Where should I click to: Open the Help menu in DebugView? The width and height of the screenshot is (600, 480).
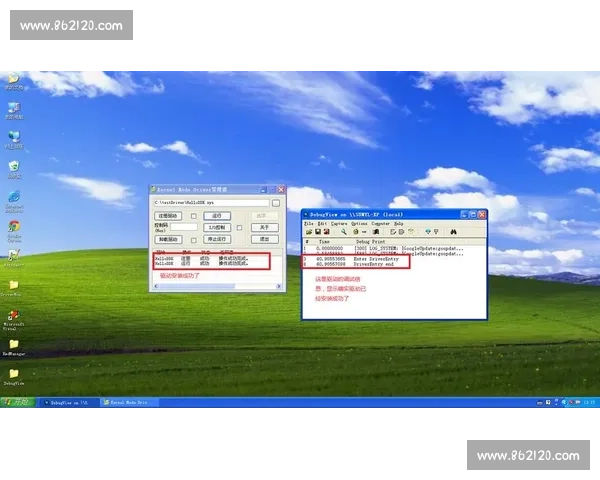[399, 224]
